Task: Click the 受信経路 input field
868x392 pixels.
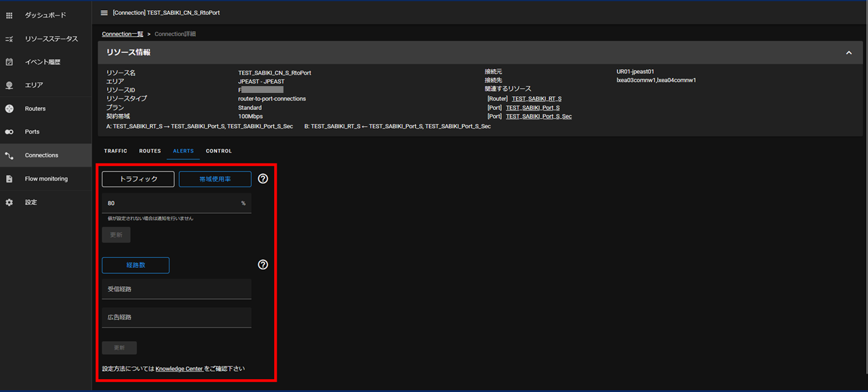Action: [176, 290]
